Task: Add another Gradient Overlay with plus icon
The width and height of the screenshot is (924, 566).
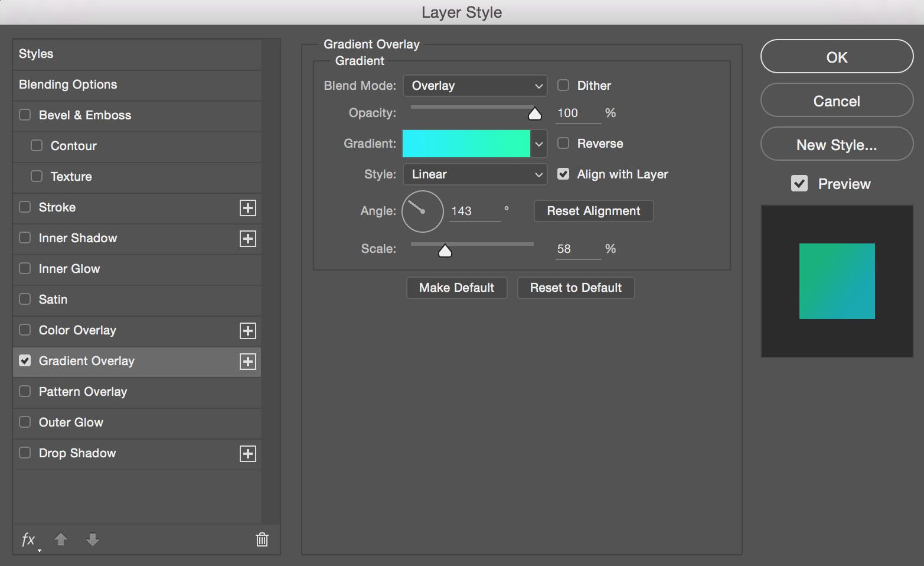Action: point(248,362)
